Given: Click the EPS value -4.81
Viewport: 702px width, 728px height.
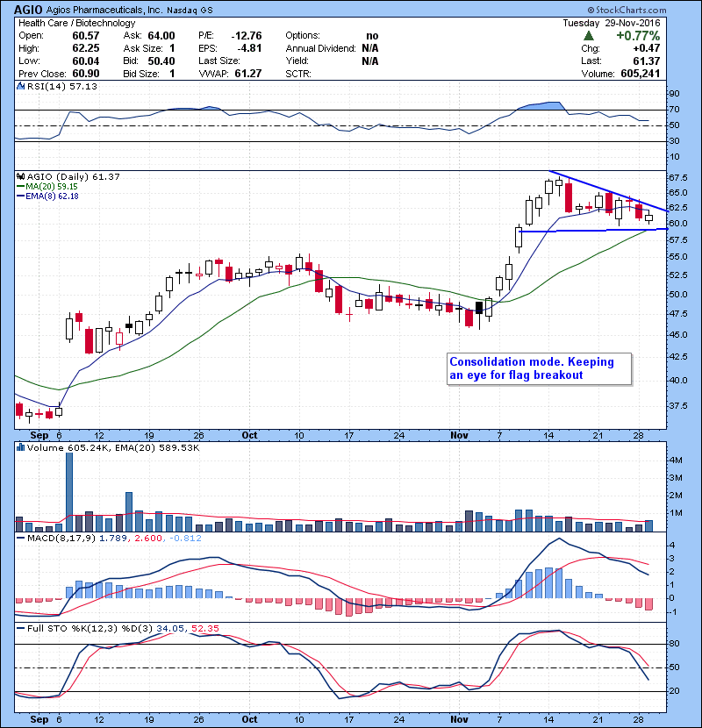Looking at the screenshot, I should pyautogui.click(x=249, y=48).
